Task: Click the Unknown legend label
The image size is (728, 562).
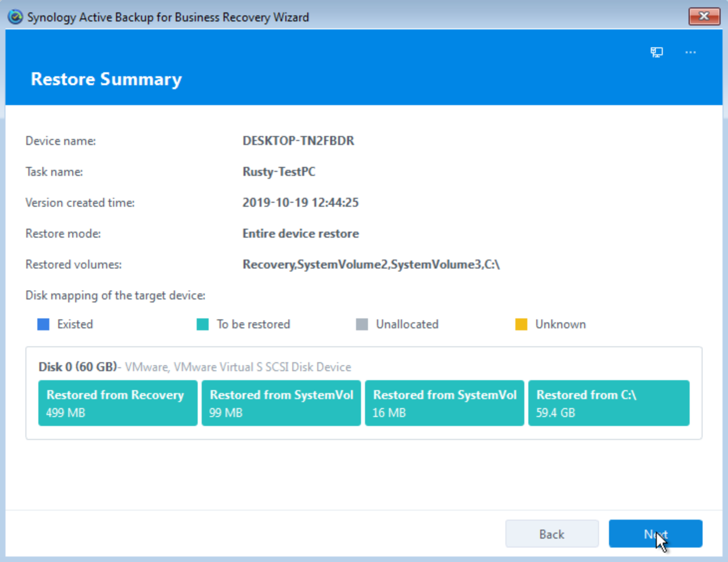Action: (x=561, y=324)
